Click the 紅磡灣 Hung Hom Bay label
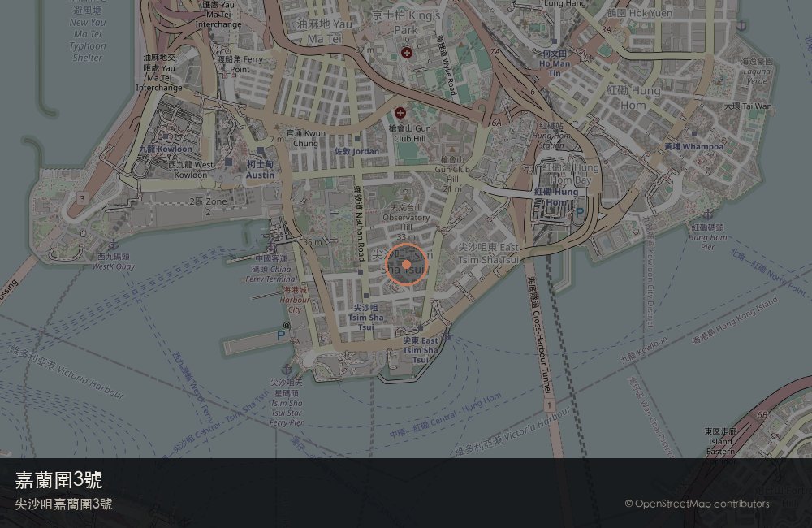The width and height of the screenshot is (812, 528). 570,174
